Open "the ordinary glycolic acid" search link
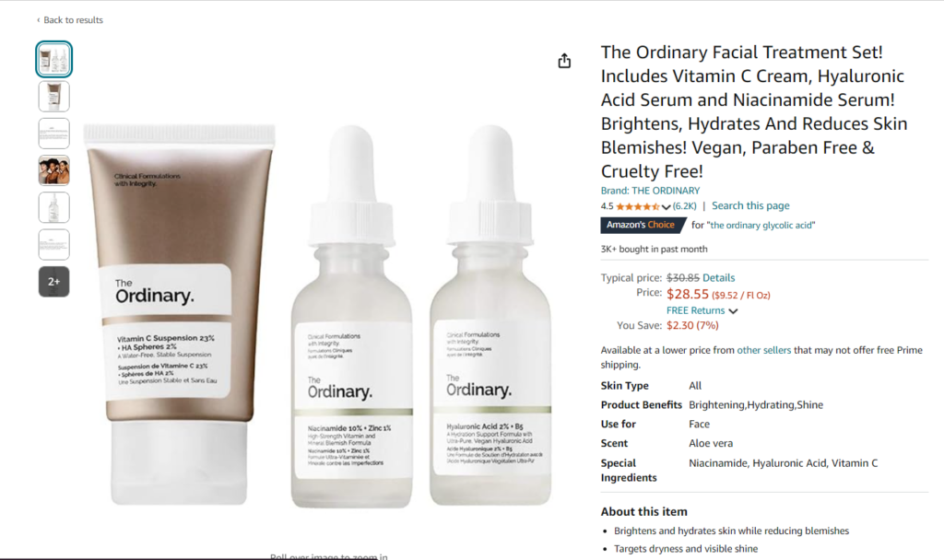 pyautogui.click(x=761, y=225)
